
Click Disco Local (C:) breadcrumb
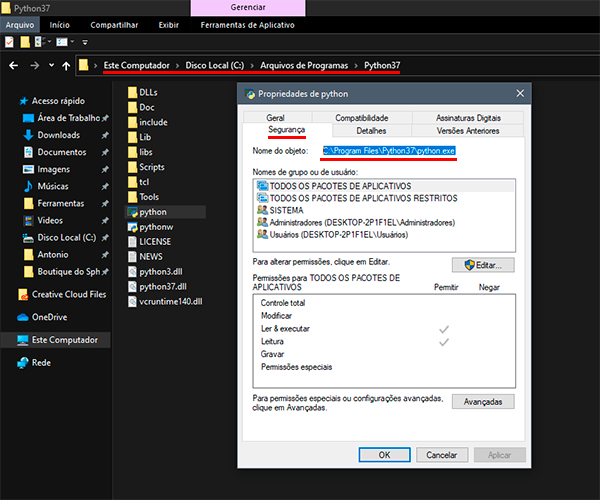(x=215, y=65)
